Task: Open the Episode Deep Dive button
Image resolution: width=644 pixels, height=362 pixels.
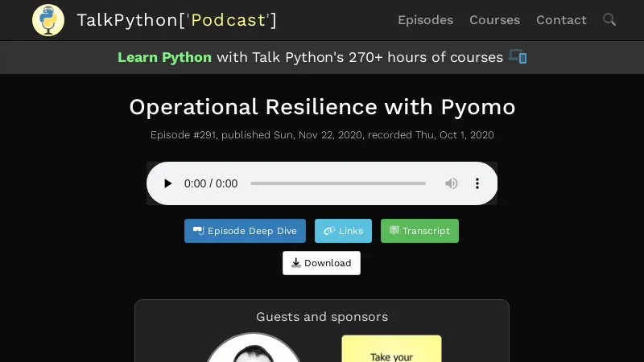Action: click(245, 231)
